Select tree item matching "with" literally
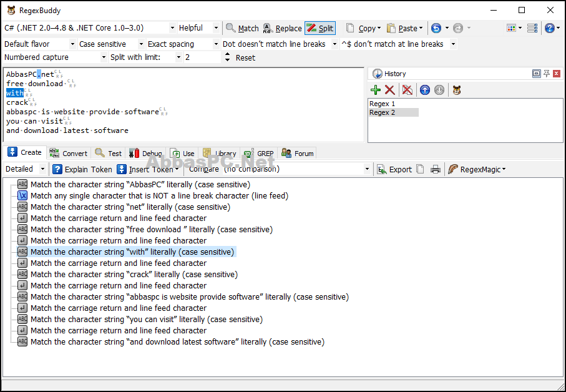Viewport: 566px width, 392px height. 132,252
